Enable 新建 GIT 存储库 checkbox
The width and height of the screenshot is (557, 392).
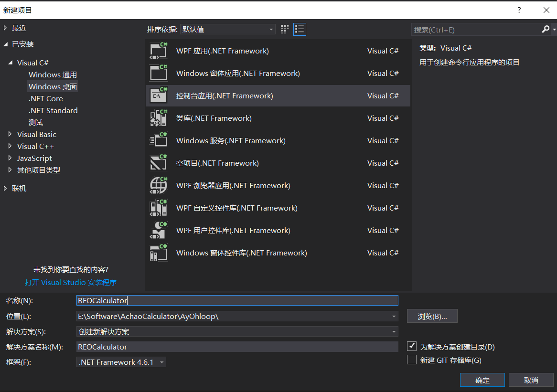(412, 360)
